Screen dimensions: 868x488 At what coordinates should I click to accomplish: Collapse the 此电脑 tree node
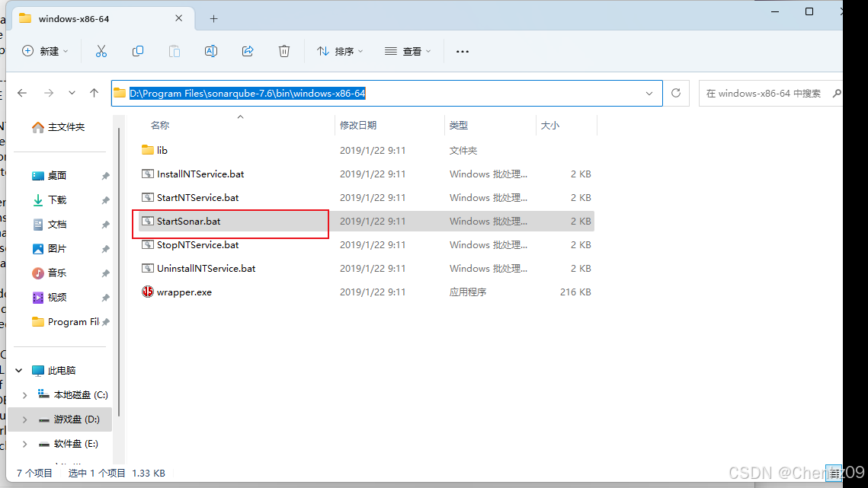point(19,370)
